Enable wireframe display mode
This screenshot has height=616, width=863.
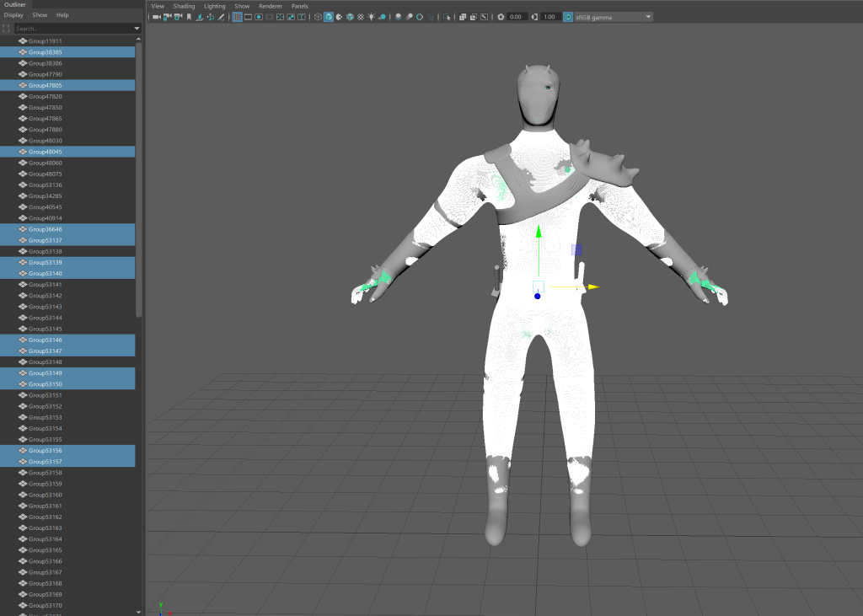[318, 17]
